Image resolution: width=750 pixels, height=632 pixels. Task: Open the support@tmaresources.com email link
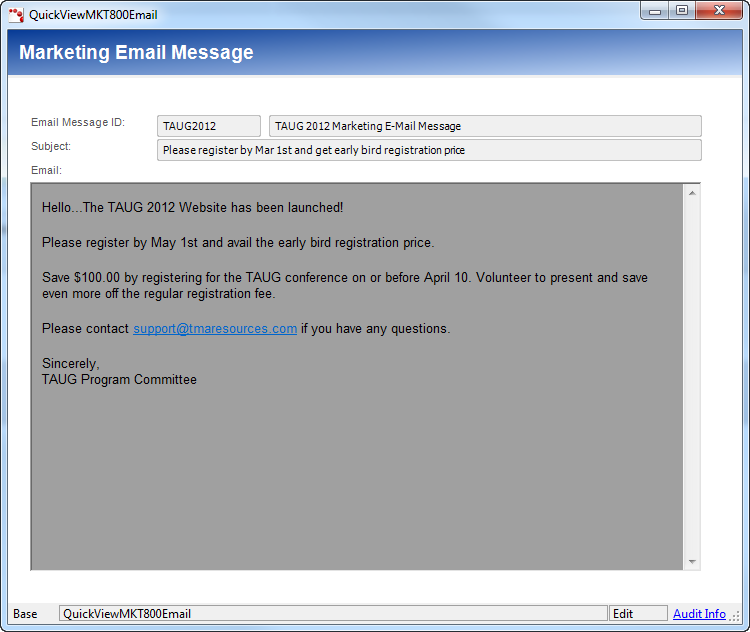215,329
